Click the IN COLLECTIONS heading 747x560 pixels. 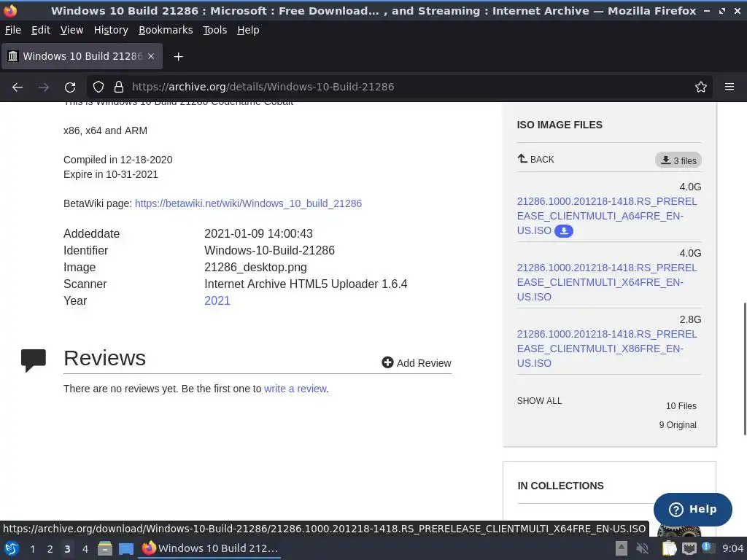click(x=561, y=486)
